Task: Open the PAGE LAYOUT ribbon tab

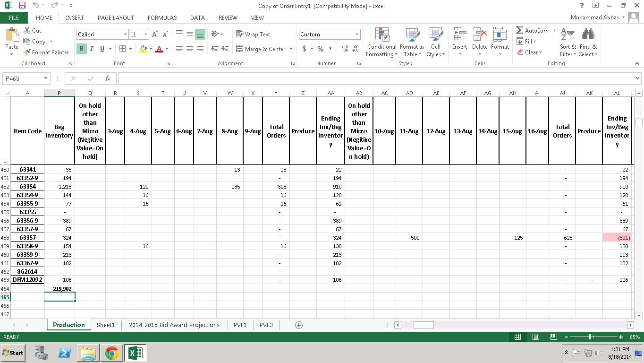Action: pos(116,18)
